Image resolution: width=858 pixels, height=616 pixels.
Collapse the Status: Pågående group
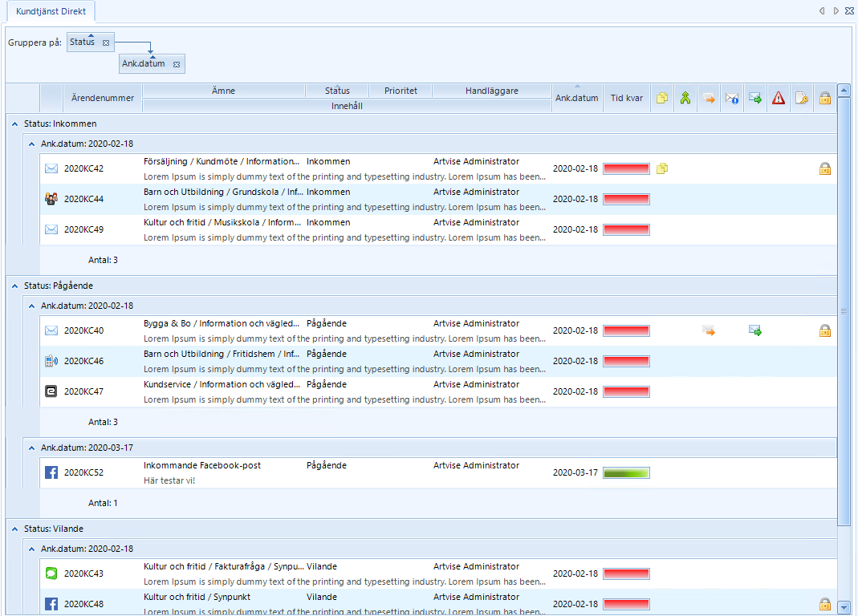[14, 286]
